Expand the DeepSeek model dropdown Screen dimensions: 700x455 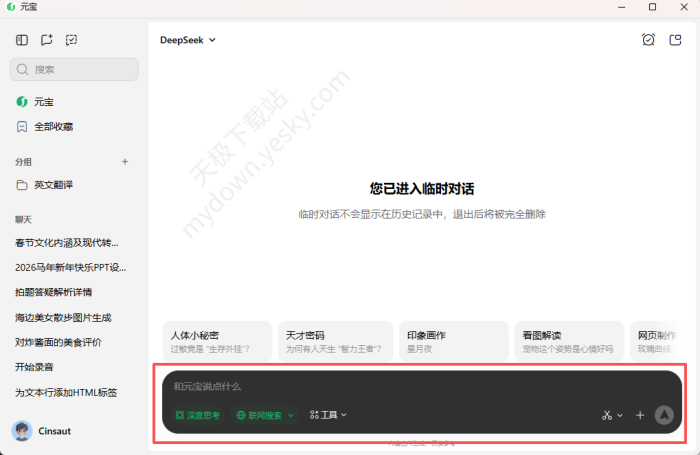coord(188,40)
